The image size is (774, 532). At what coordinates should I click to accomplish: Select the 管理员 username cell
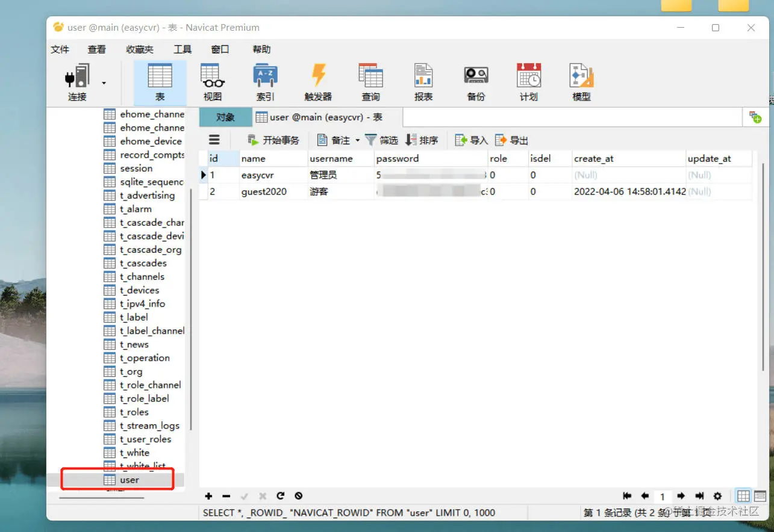click(x=340, y=175)
